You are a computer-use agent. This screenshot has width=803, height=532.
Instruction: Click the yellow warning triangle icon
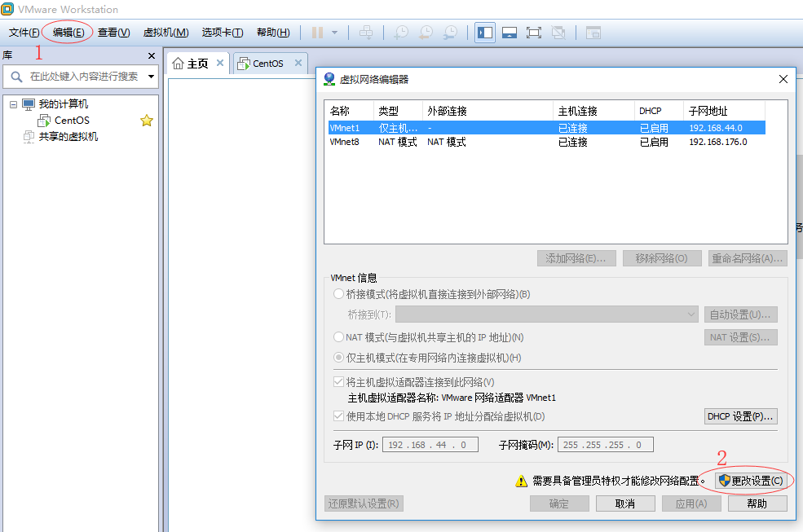[x=521, y=481]
